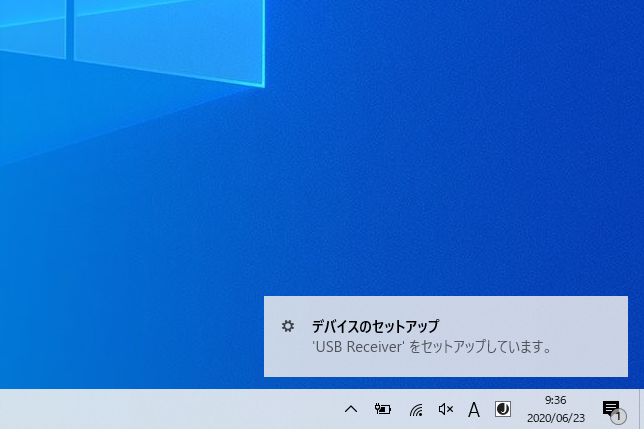Click the gear icon in the notification

(288, 326)
